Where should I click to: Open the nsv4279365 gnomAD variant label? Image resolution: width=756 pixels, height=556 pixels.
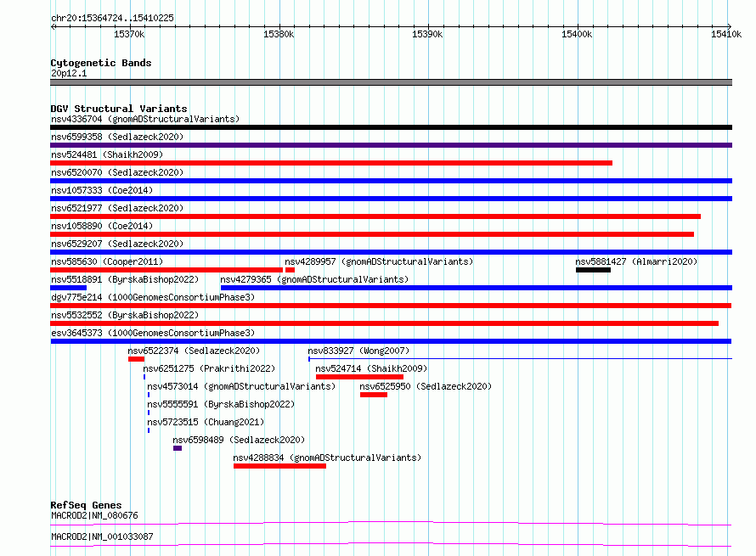pyautogui.click(x=314, y=279)
